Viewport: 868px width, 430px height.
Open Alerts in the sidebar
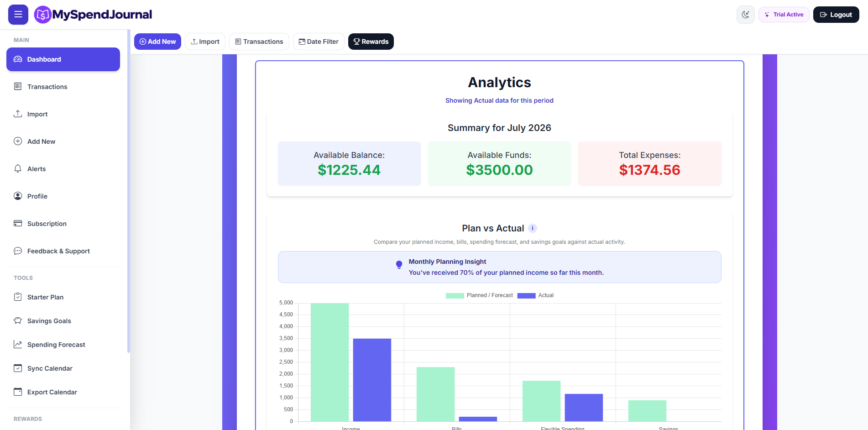[63, 169]
